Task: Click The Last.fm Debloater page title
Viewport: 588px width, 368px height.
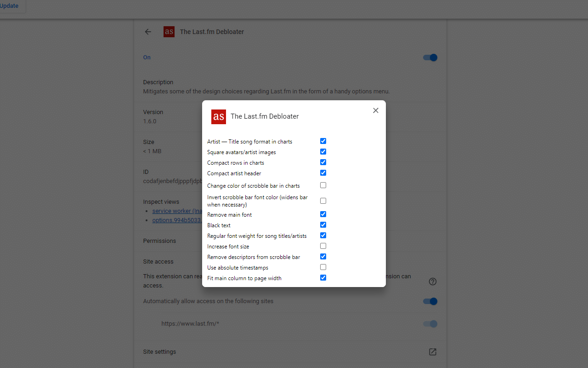Action: click(212, 32)
